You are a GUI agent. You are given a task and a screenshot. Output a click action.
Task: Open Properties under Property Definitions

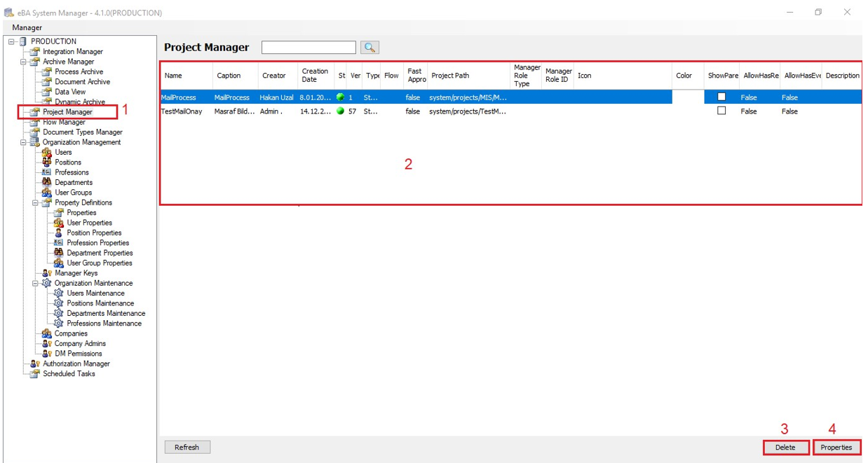[x=81, y=212]
